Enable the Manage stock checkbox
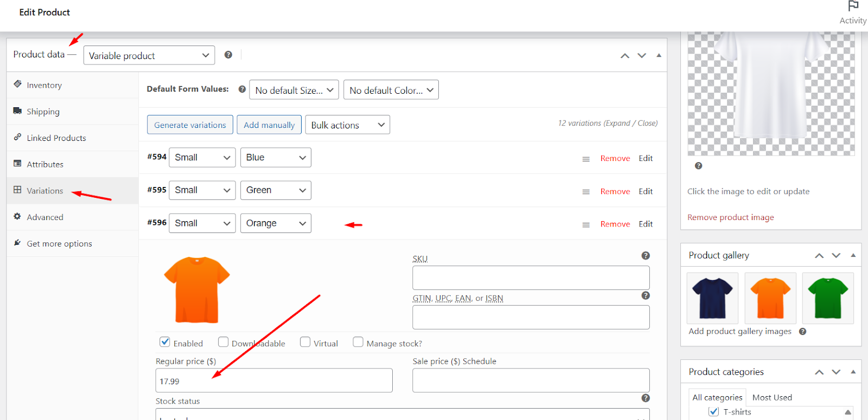This screenshot has width=868, height=420. click(x=358, y=342)
